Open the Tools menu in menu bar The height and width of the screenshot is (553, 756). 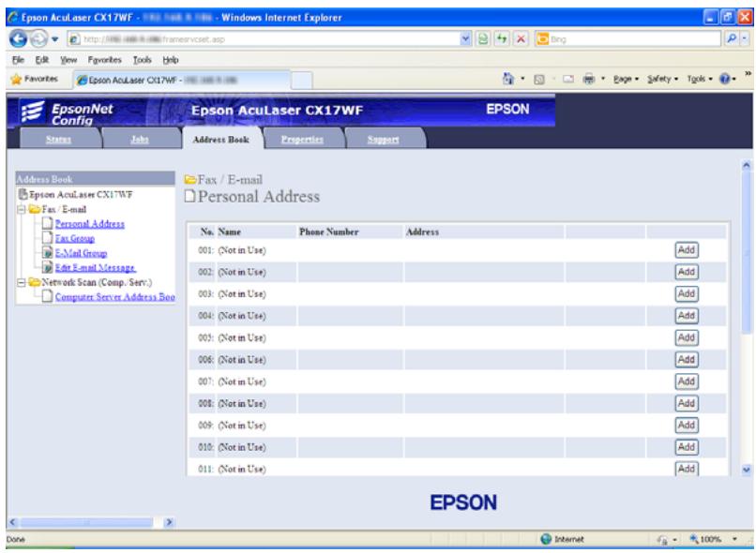pos(143,60)
